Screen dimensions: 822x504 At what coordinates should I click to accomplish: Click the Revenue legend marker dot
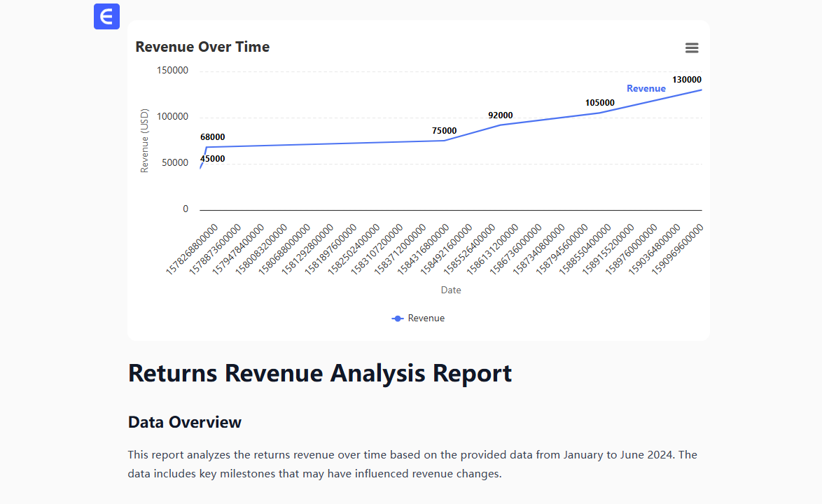[397, 318]
